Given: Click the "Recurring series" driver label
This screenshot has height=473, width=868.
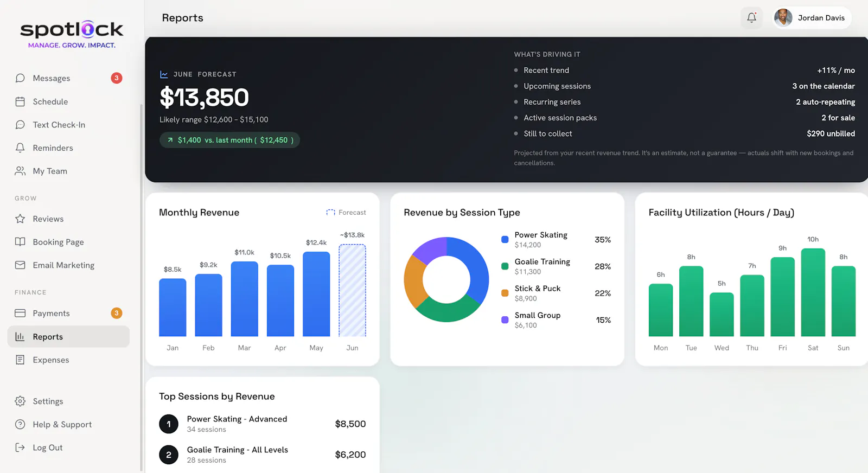Looking at the screenshot, I should (x=552, y=102).
